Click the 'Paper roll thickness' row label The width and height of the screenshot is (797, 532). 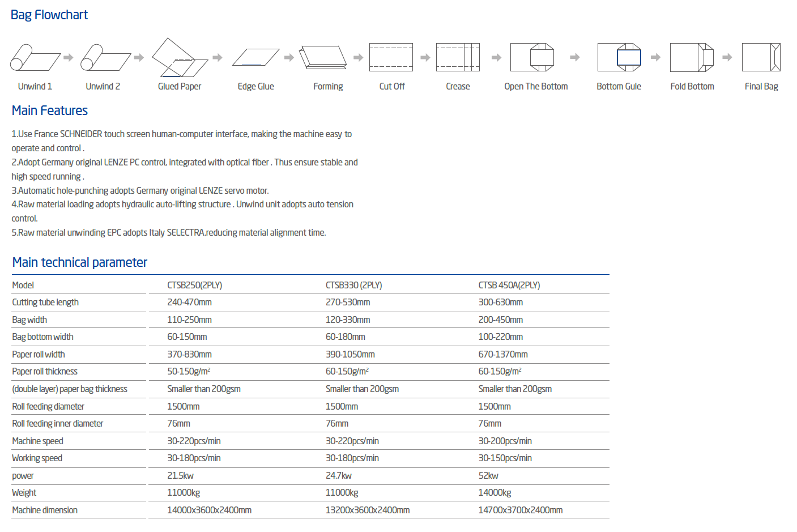(45, 372)
